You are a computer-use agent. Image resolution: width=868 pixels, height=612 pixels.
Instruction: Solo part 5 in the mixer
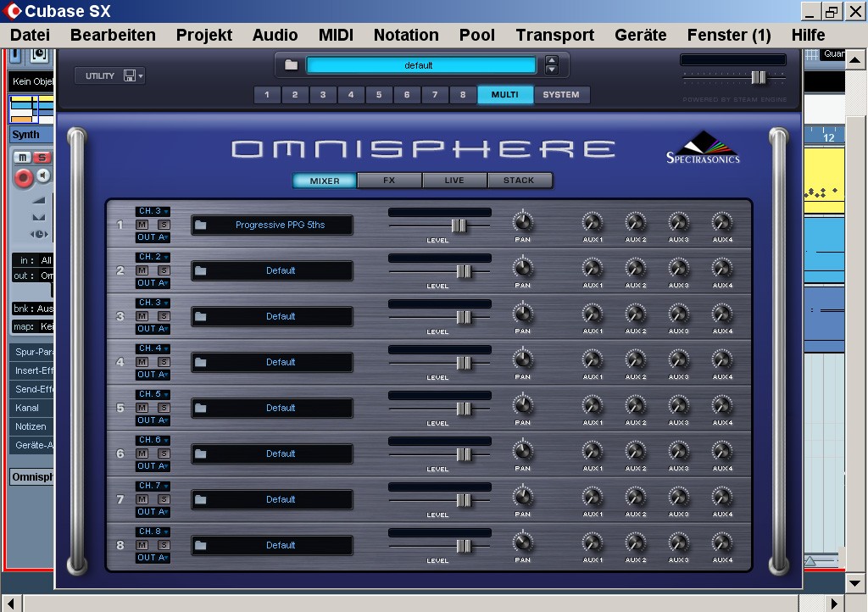coord(164,408)
